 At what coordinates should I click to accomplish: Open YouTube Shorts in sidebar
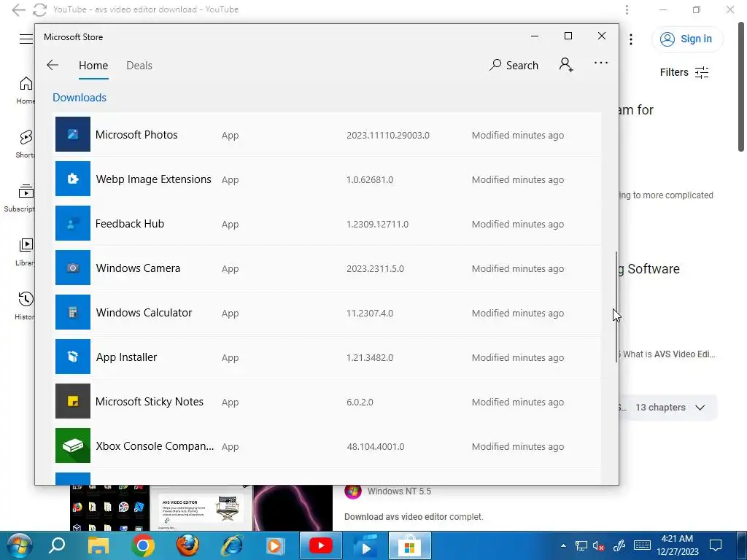26,144
